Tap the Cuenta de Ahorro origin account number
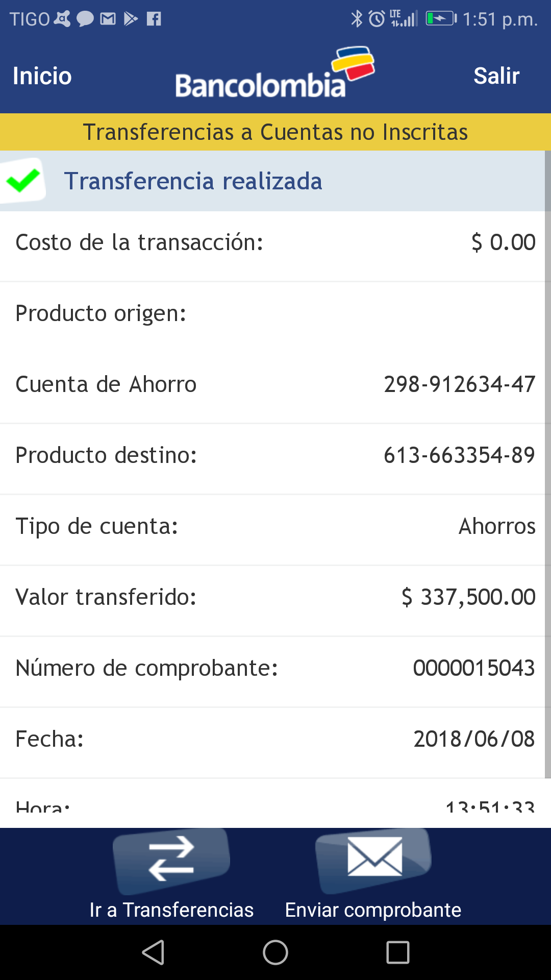The height and width of the screenshot is (980, 551). (x=459, y=384)
